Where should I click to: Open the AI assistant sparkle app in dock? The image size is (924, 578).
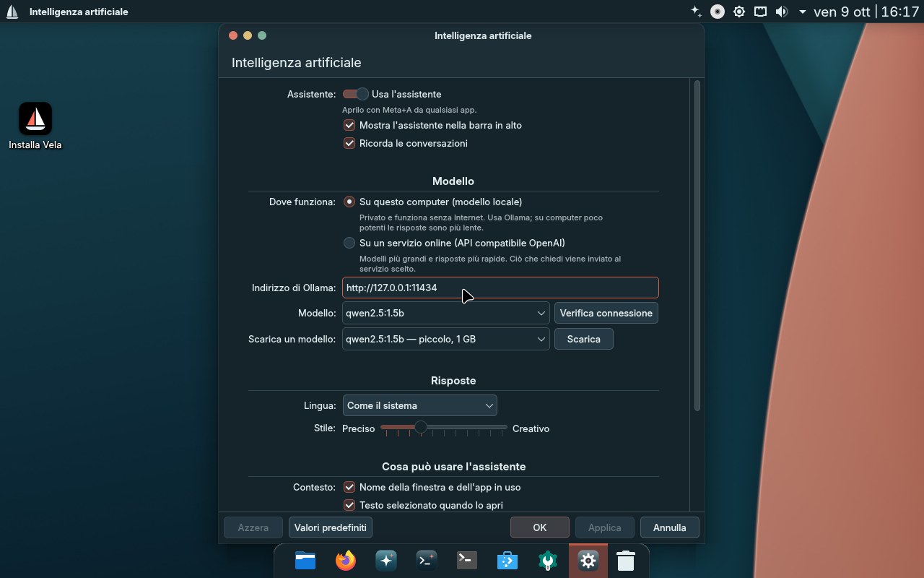[386, 560]
